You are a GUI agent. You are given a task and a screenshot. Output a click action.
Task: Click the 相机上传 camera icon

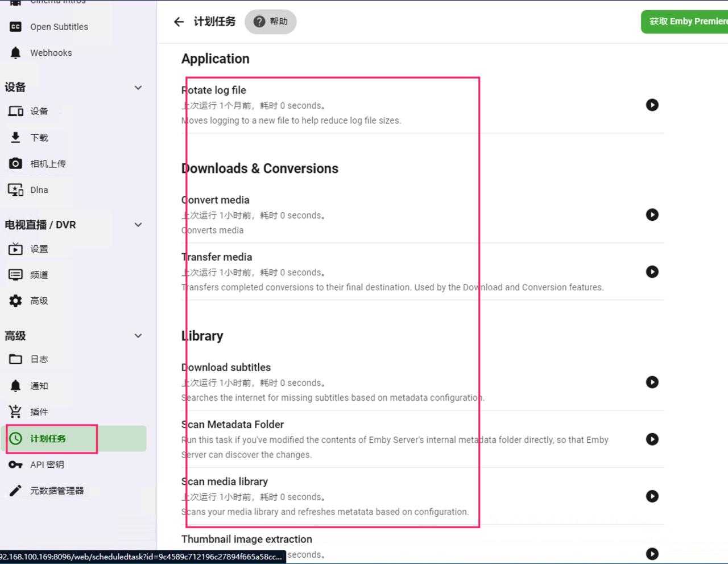click(16, 163)
